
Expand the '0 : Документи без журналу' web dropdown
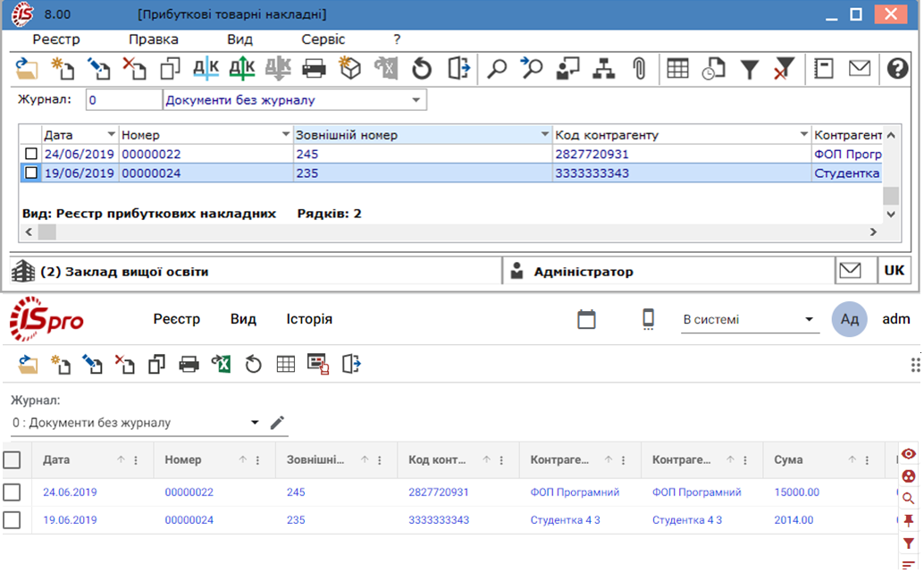tap(255, 423)
